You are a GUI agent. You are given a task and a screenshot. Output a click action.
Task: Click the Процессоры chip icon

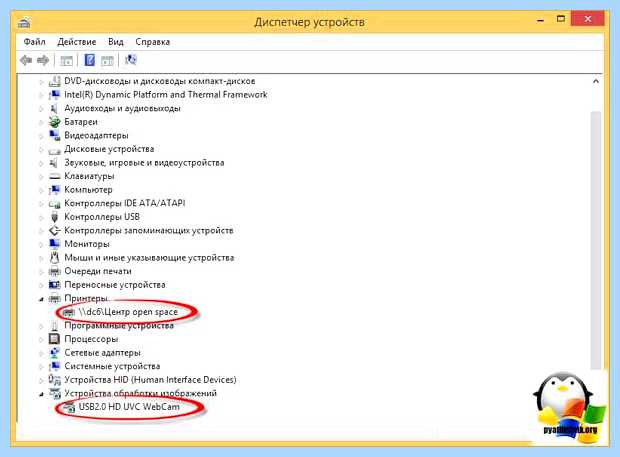pos(54,339)
